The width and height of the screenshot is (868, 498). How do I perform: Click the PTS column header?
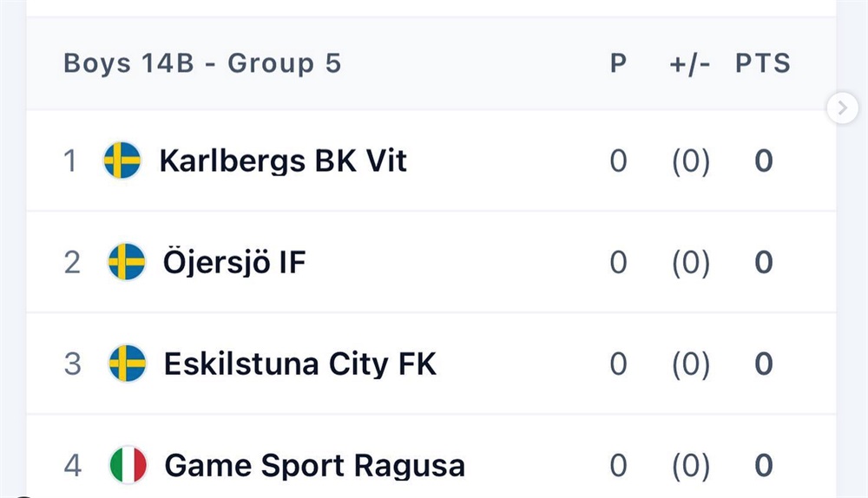763,63
